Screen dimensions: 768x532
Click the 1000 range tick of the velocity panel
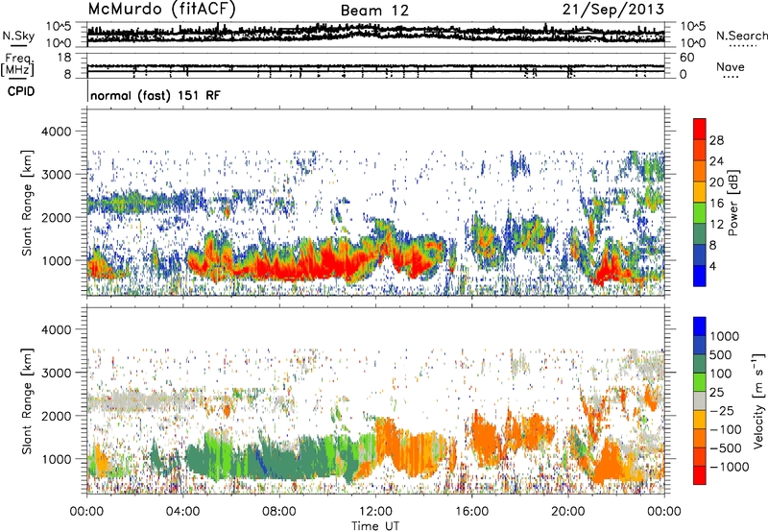coord(59,459)
